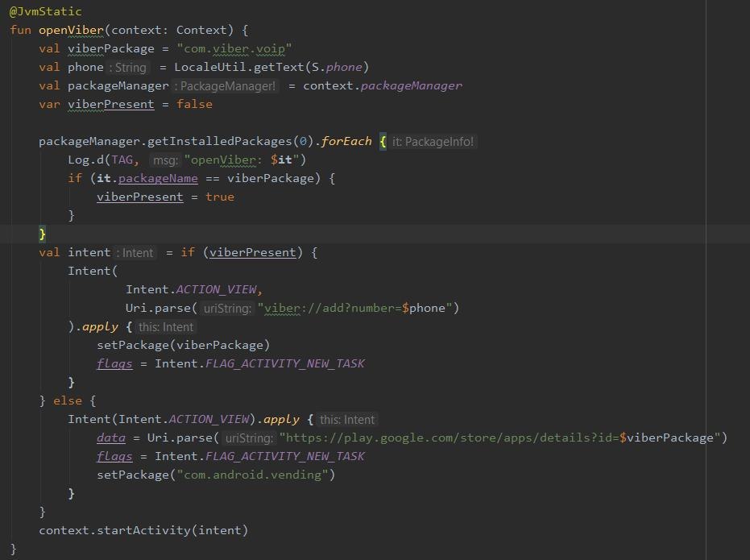This screenshot has height=560, width=750.
Task: Click the openViber function name
Action: coord(71,30)
